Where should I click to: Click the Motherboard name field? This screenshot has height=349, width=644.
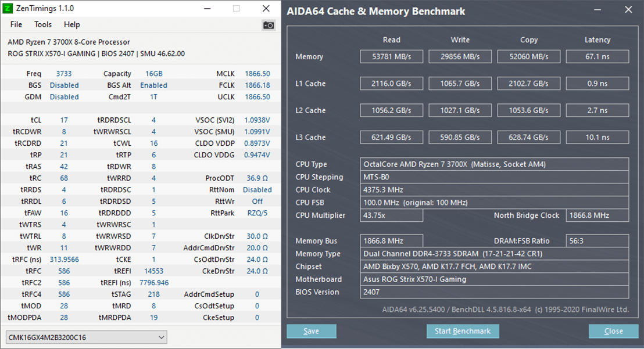(x=494, y=279)
